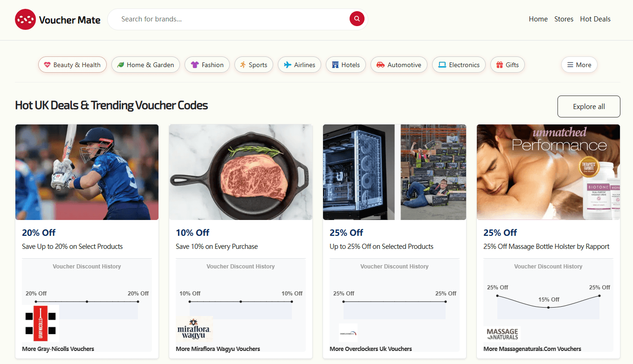Click the Miraflora Wagyu steak image

tap(241, 172)
